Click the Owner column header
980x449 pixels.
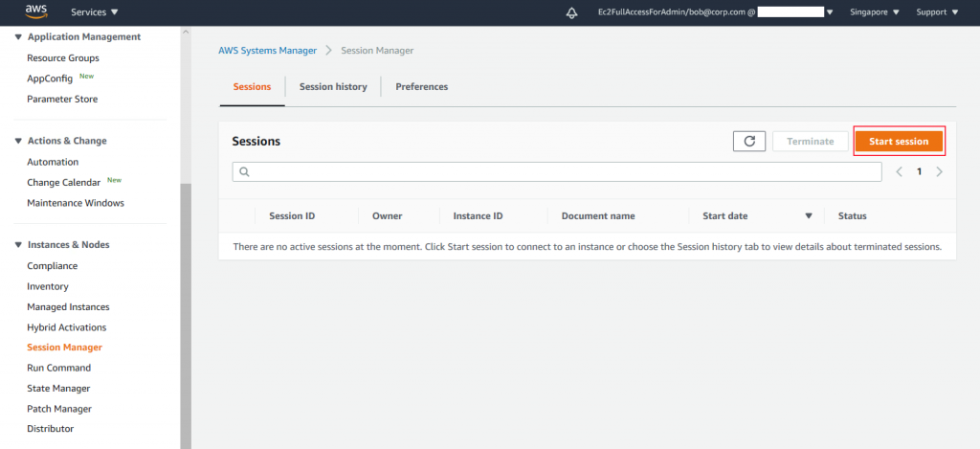[x=388, y=216]
